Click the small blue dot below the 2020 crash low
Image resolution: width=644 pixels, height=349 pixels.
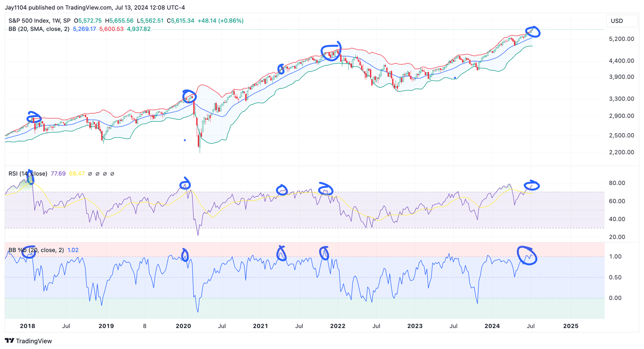185,140
